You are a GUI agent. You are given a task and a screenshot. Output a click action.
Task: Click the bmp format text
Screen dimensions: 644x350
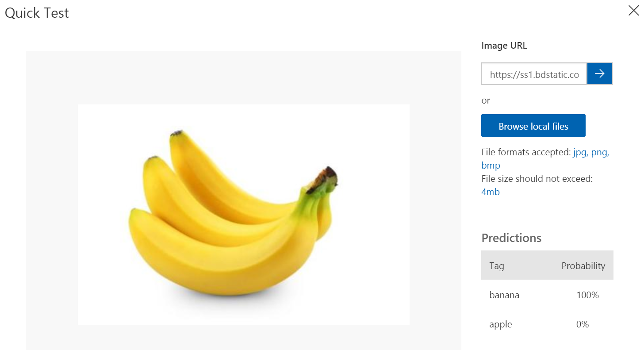(x=491, y=165)
